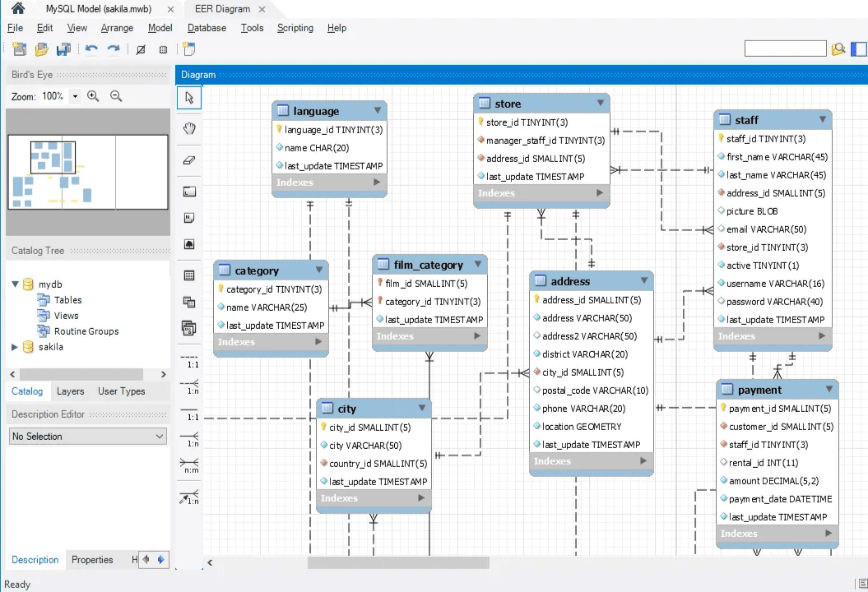This screenshot has height=592, width=868.
Task: Open the Database menu
Action: (206, 27)
